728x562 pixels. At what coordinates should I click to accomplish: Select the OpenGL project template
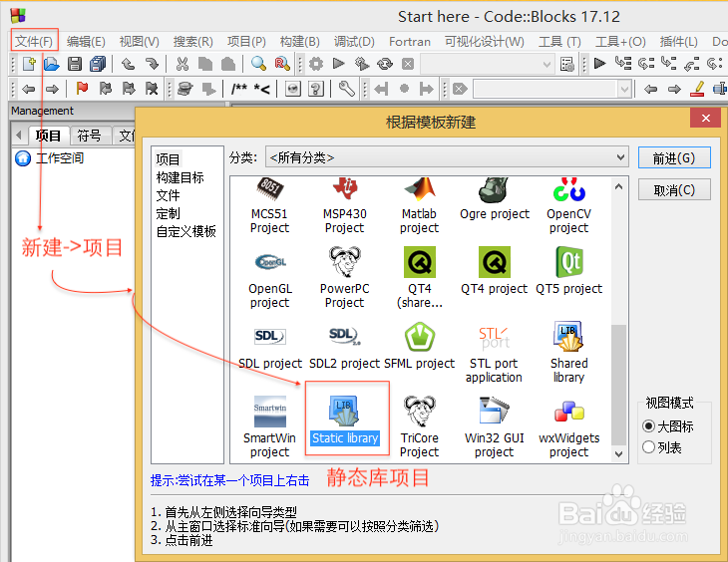point(269,278)
